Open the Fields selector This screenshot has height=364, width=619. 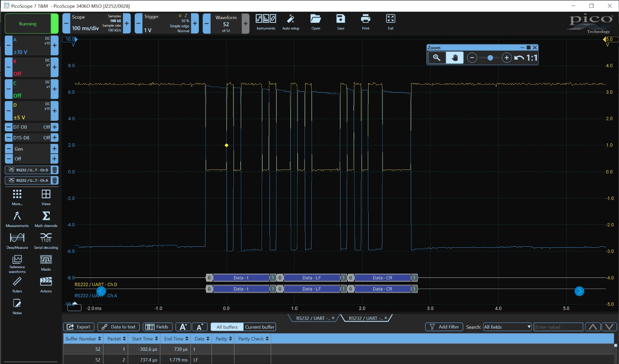[x=158, y=327]
